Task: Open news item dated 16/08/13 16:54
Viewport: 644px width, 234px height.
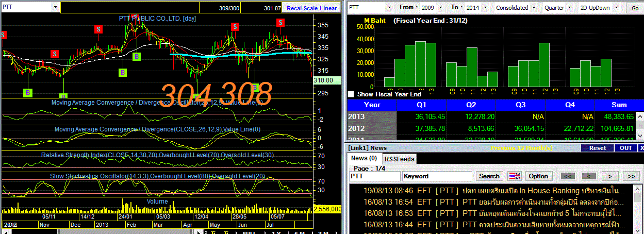Action: click(493, 202)
